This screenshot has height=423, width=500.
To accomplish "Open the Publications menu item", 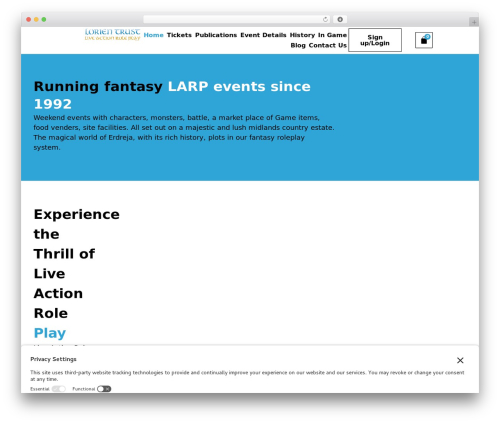I will click(x=216, y=35).
